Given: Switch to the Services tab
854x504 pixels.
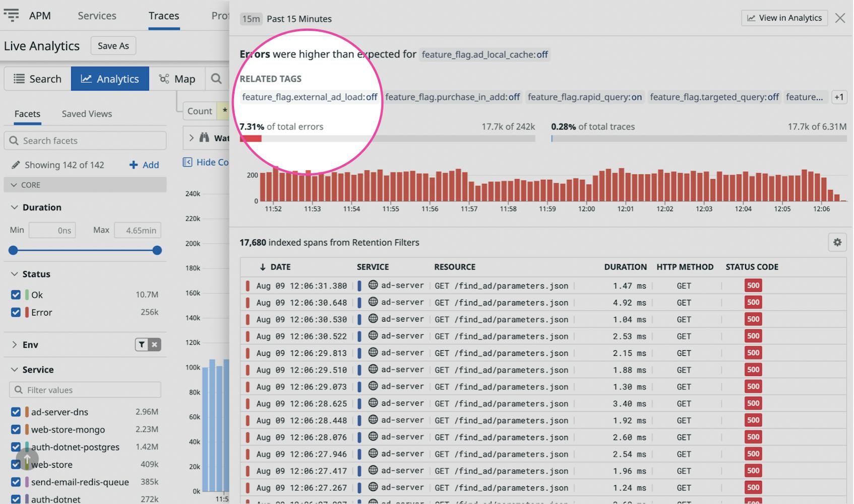Looking at the screenshot, I should 96,16.
